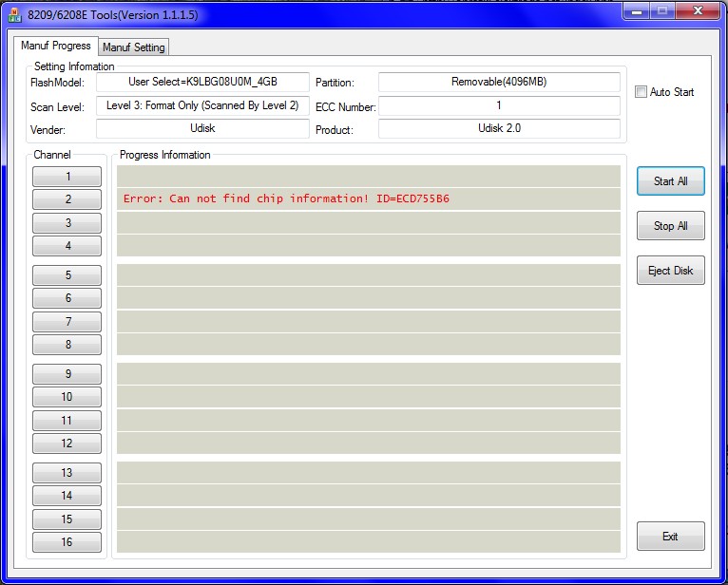Screen dimensions: 728x585
Task: Hit channel 14 button
Action: click(x=67, y=496)
